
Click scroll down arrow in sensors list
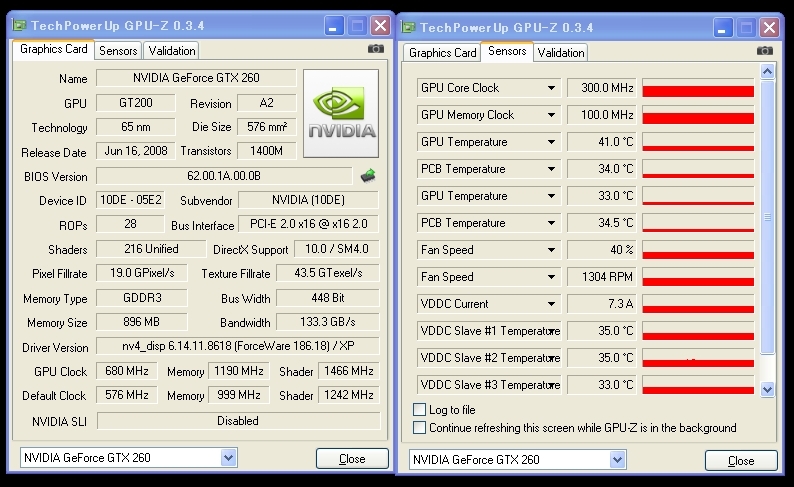click(768, 389)
